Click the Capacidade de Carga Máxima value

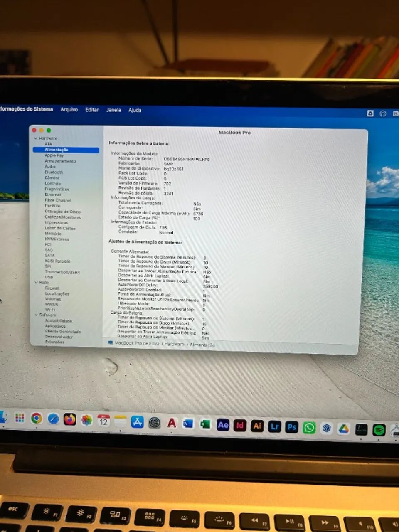[x=198, y=214]
